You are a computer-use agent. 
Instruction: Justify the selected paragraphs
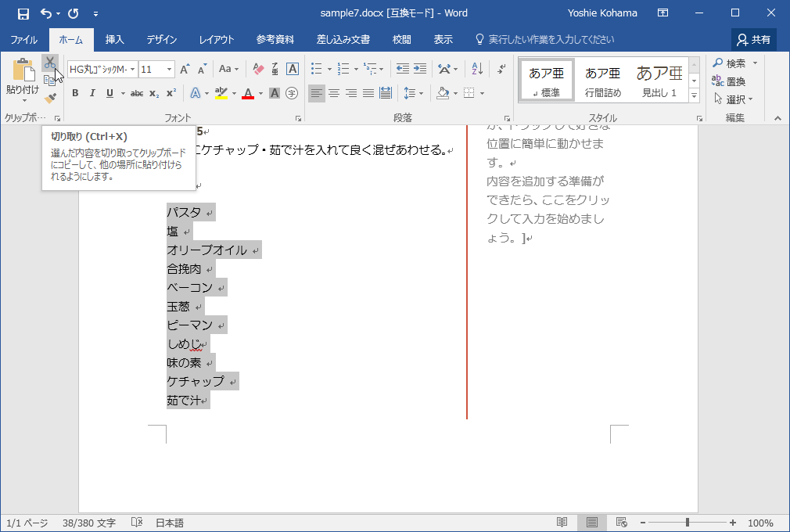click(x=368, y=93)
